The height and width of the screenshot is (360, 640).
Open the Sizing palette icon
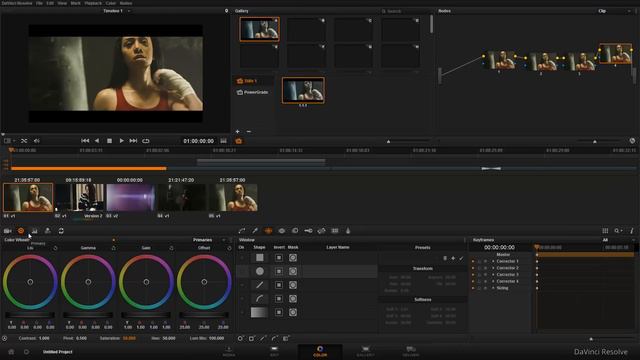322,231
